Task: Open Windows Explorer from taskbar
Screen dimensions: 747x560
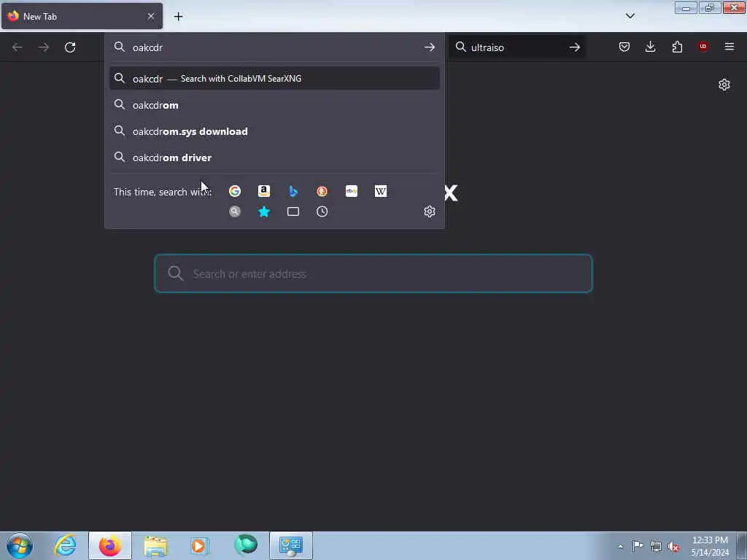Action: pos(155,545)
